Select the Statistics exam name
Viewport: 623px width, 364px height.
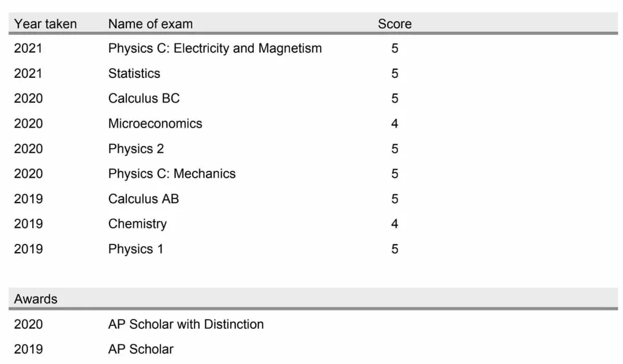134,73
